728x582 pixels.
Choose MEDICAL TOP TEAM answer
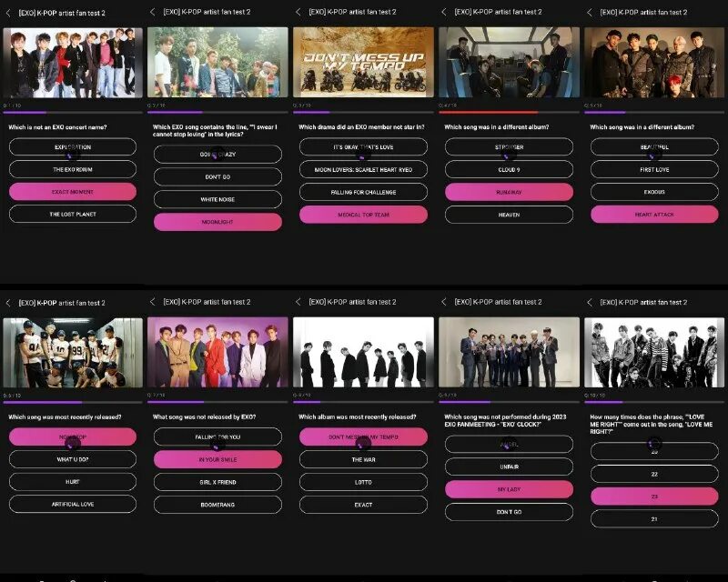pos(363,215)
